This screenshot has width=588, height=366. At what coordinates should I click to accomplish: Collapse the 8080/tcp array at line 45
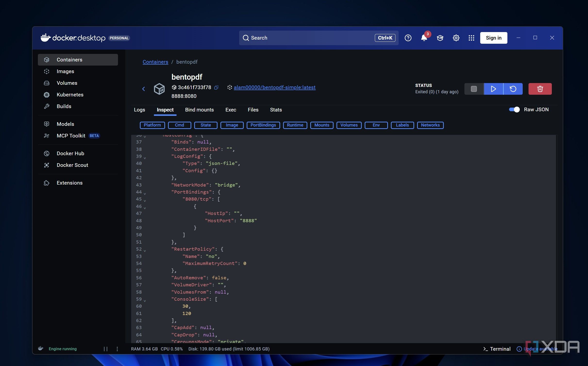[145, 201]
